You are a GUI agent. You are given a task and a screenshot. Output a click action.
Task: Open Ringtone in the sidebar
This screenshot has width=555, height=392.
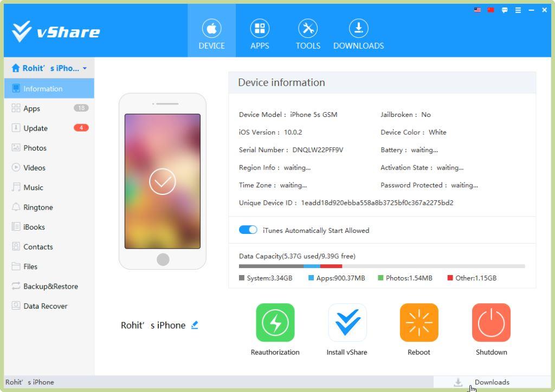pos(49,207)
